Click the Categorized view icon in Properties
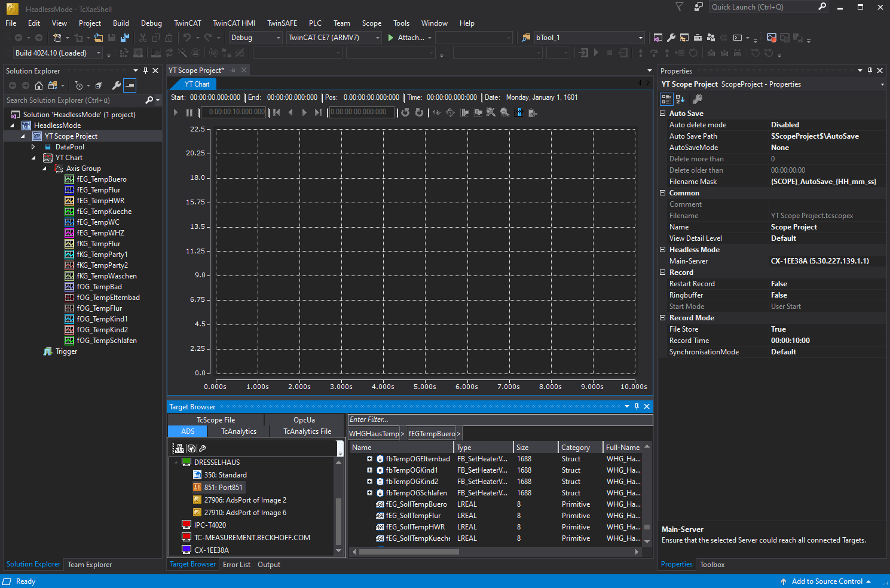Viewport: 890px width, 588px height. [x=666, y=99]
